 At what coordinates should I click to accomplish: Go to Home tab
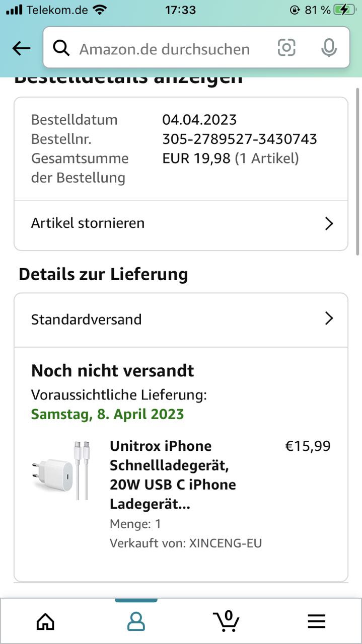45,621
